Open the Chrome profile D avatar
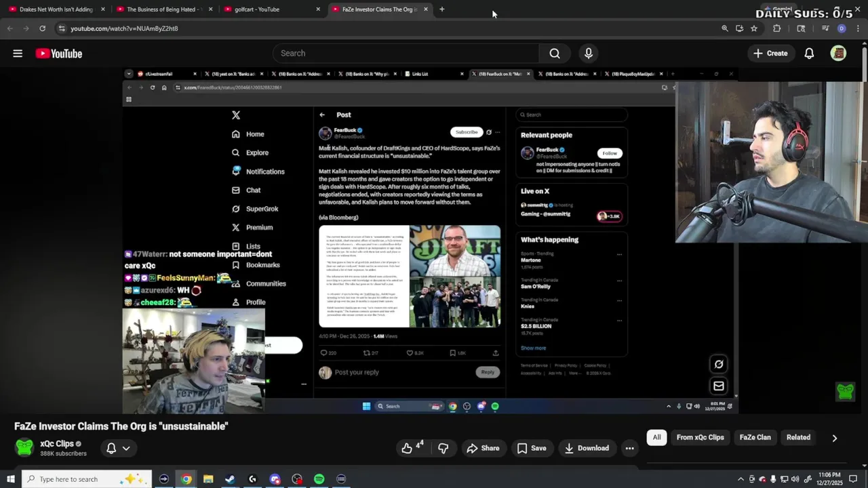This screenshot has width=868, height=488. coord(842,28)
